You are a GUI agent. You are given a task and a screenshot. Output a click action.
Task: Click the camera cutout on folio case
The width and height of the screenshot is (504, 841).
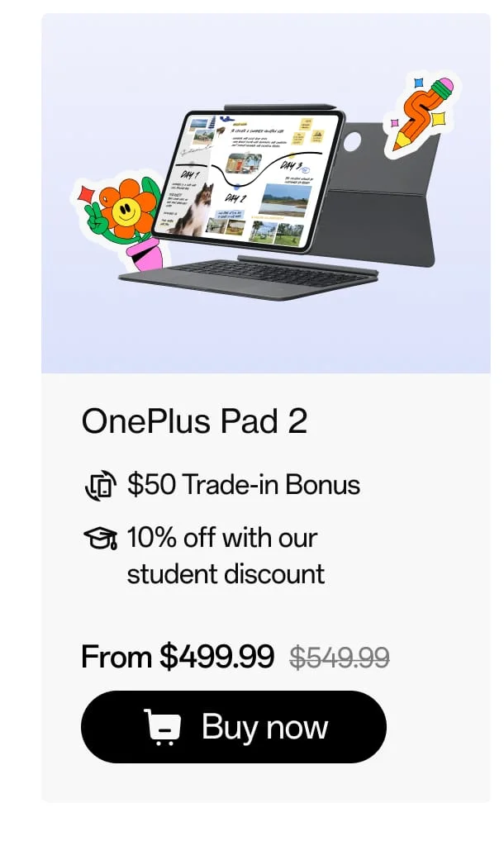352,141
